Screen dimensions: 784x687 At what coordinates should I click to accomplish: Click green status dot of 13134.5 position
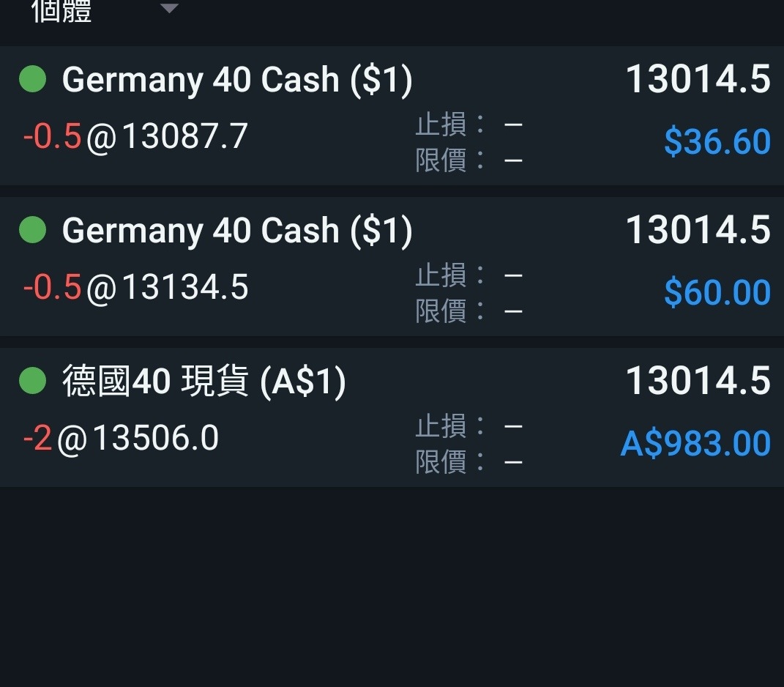click(32, 230)
